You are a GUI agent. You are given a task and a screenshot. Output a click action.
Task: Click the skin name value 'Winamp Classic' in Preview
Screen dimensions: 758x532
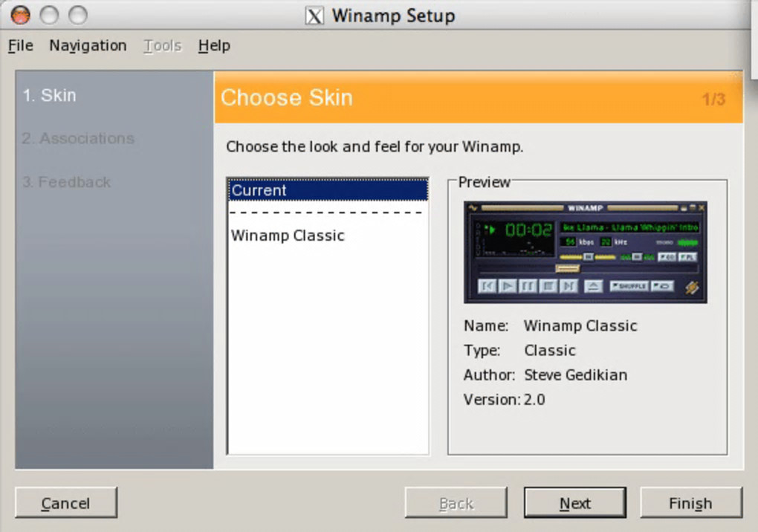coord(580,325)
